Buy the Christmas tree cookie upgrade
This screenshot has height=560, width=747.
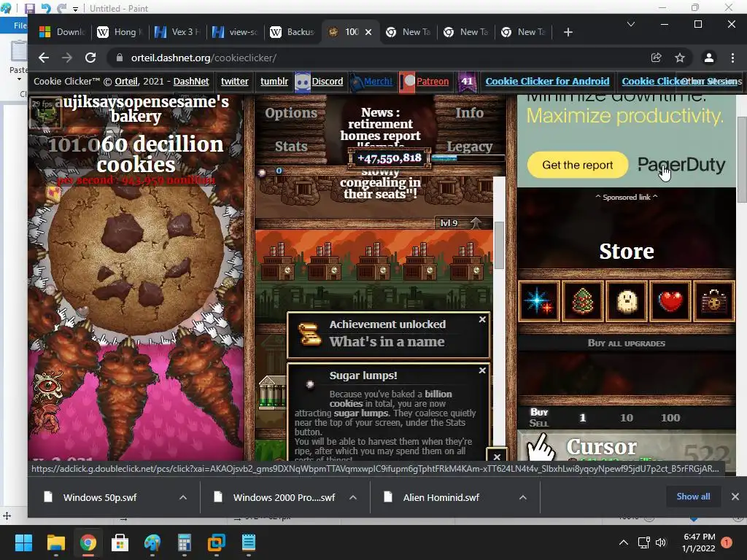coord(583,301)
